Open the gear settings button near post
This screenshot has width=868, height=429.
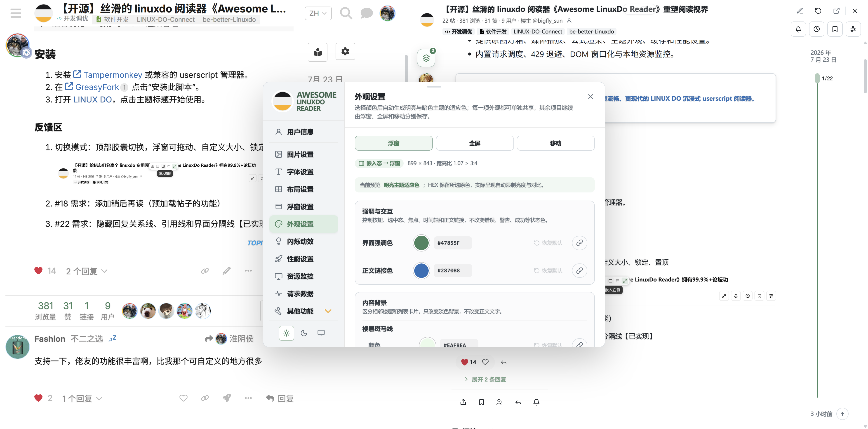coord(345,52)
